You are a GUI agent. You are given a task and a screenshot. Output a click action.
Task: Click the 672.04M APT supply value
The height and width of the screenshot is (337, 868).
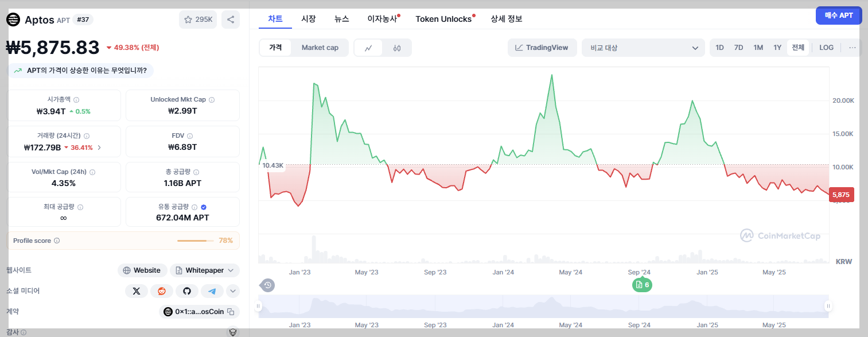coord(182,218)
